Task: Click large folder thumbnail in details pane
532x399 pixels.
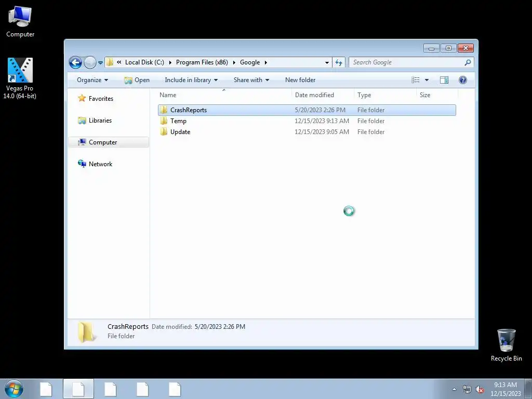Action: [x=87, y=332]
